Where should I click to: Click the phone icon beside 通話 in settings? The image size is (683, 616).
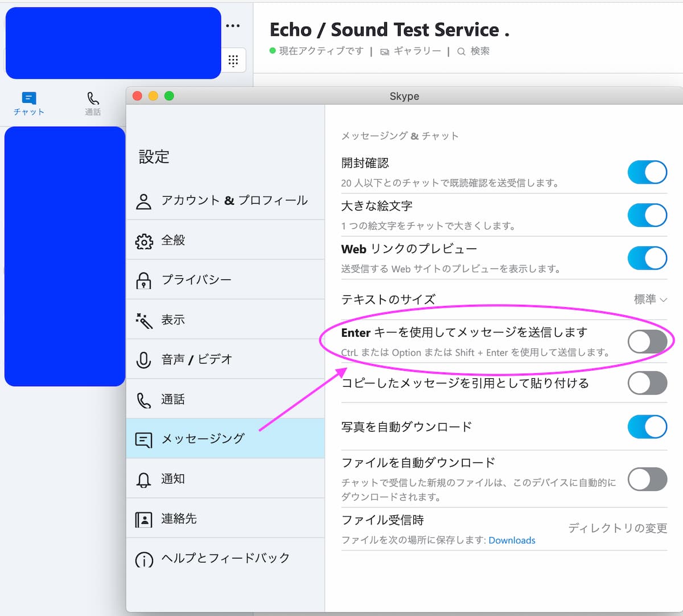pyautogui.click(x=144, y=400)
